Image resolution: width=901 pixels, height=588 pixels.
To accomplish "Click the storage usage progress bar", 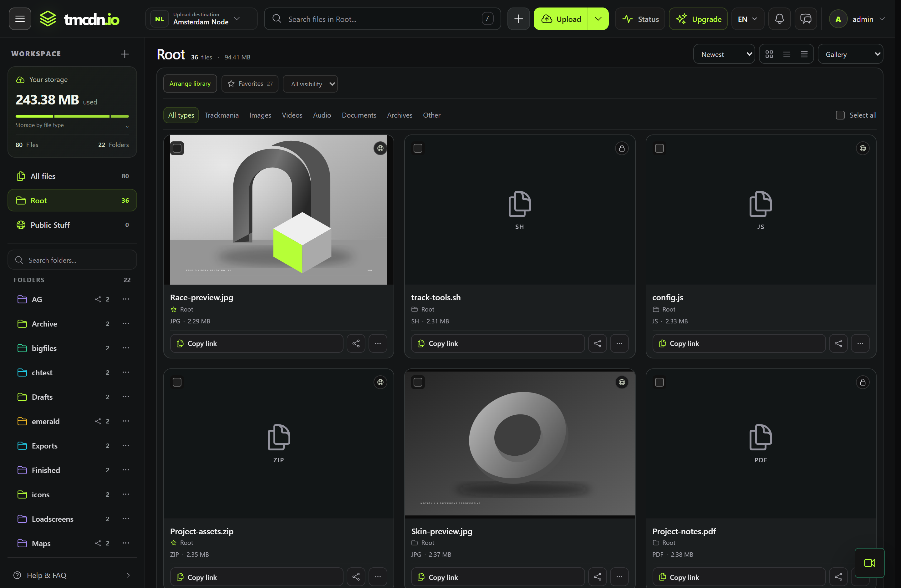I will tap(72, 116).
